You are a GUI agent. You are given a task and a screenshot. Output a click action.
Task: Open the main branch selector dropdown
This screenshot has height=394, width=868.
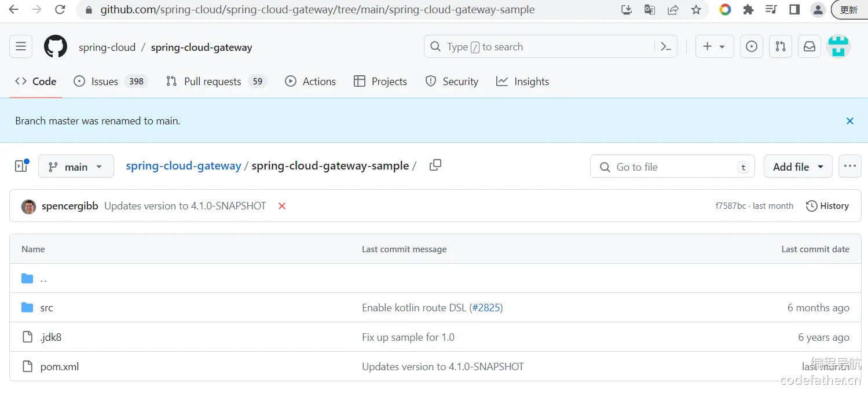pyautogui.click(x=76, y=167)
